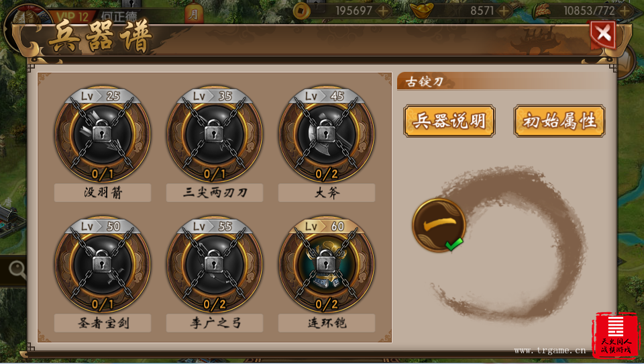The width and height of the screenshot is (644, 364).
Task: Add more grain with the plus beside 10853/772
Action: [x=625, y=11]
